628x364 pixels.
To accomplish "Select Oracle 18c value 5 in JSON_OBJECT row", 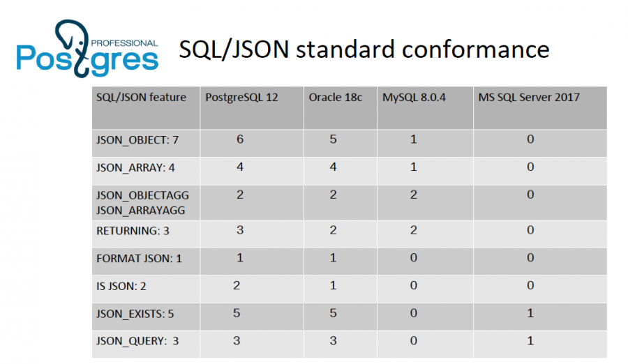I will (333, 139).
